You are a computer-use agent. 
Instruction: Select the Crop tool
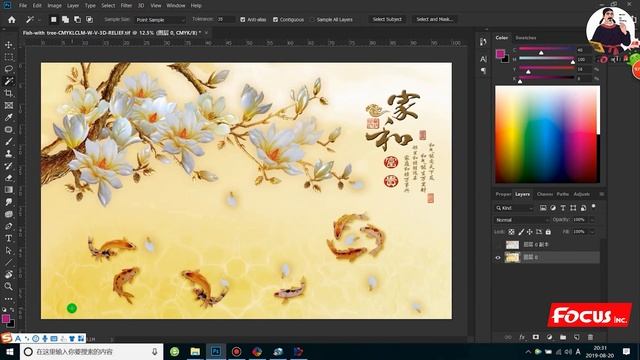tap(9, 93)
